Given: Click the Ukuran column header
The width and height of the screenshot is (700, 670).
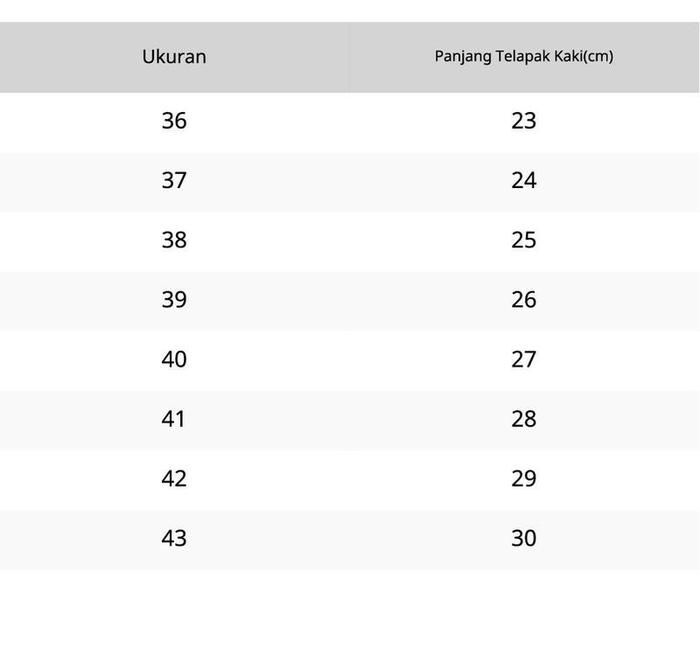Looking at the screenshot, I should [174, 57].
